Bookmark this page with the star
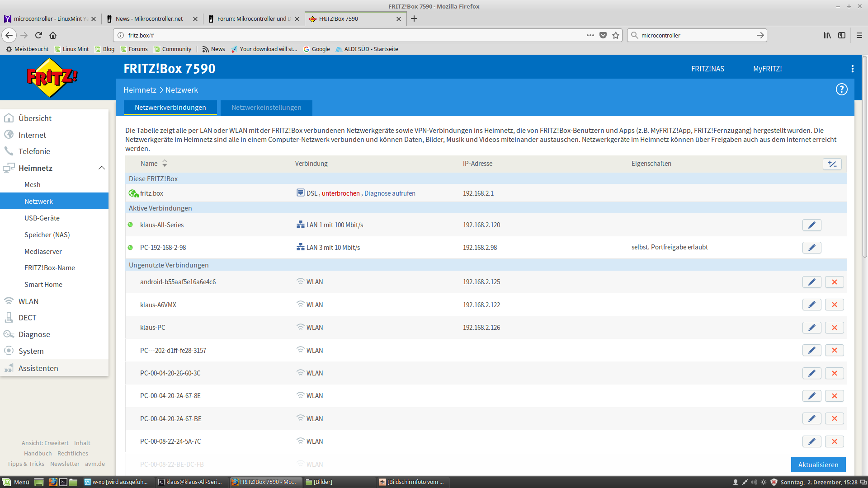The image size is (868, 488). pyautogui.click(x=615, y=35)
